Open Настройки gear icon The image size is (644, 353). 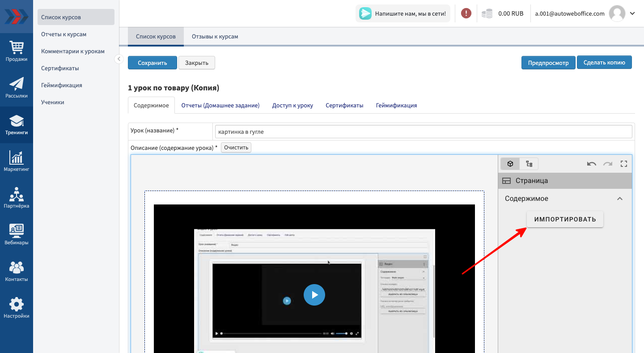point(17,308)
